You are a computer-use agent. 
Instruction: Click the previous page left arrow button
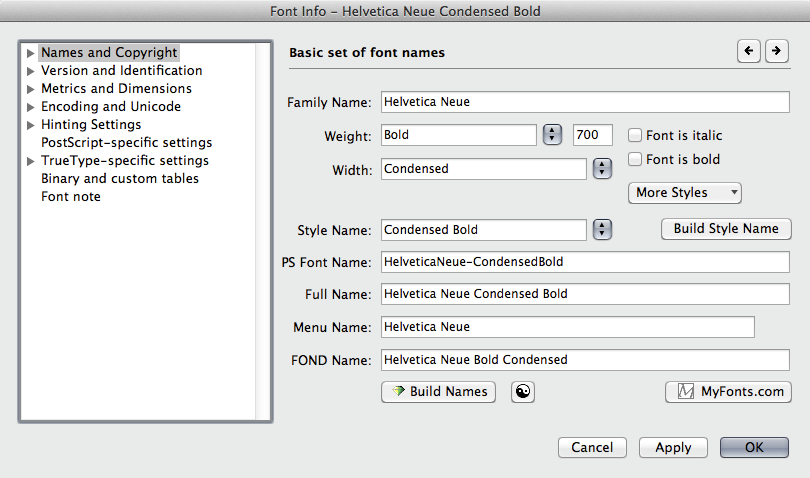click(748, 51)
